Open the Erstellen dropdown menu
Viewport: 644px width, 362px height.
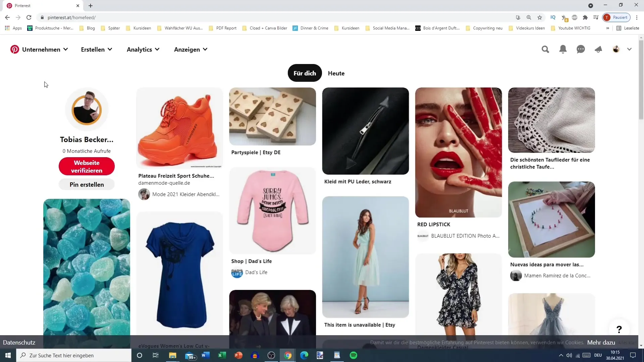coord(97,50)
